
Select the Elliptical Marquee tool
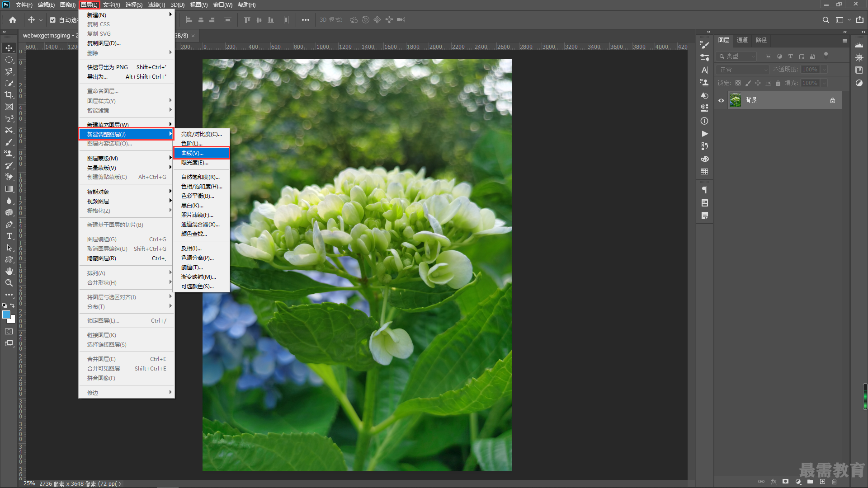tap(9, 60)
